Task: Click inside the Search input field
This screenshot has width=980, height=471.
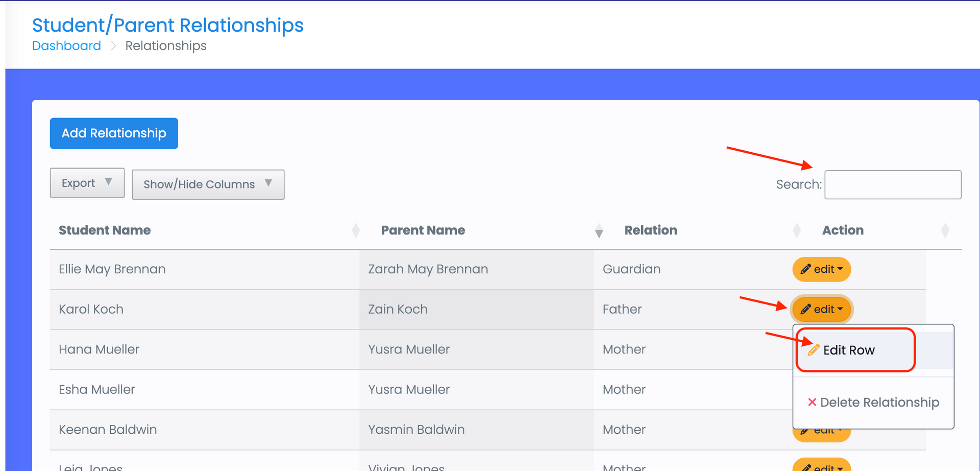Action: tap(892, 184)
